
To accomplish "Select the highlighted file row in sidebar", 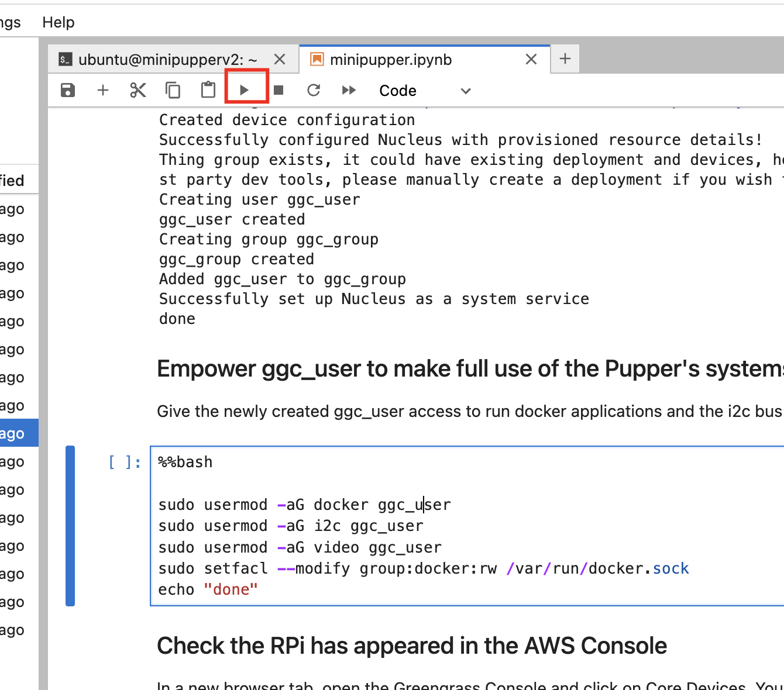I will click(18, 433).
